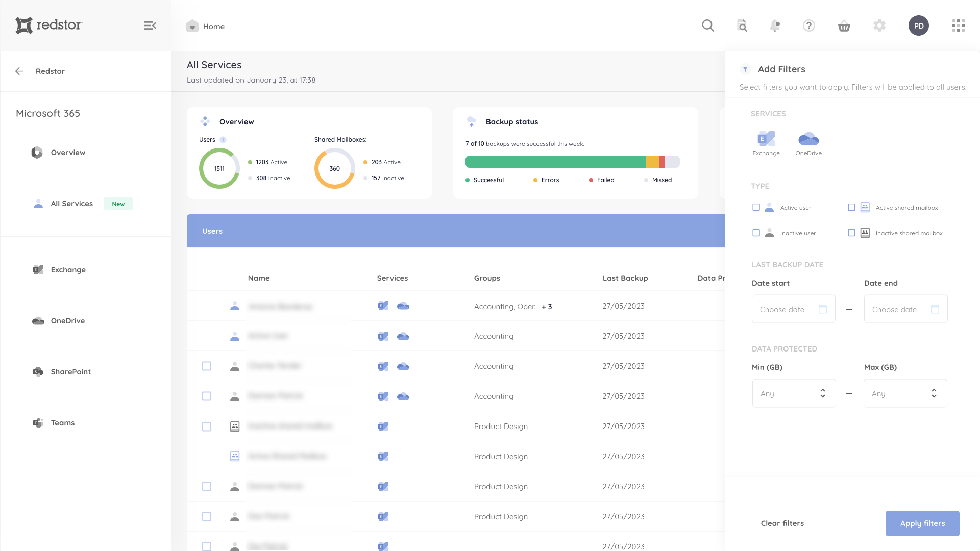Select the Users tab header
980x551 pixels.
(212, 231)
